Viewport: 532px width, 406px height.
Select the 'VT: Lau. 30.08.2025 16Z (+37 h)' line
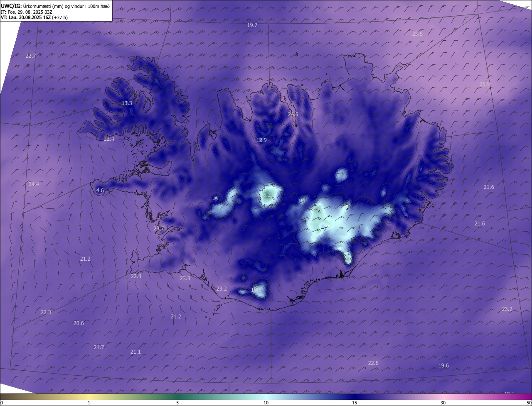34,17
